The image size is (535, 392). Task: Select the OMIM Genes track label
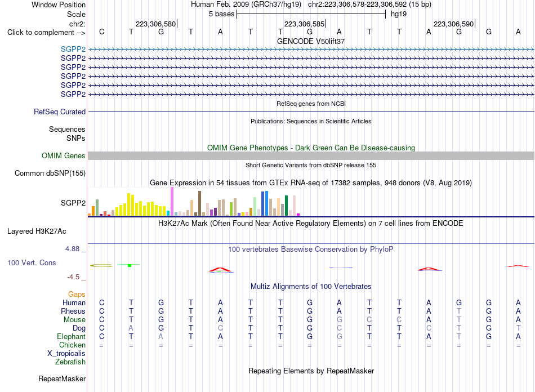point(63,156)
